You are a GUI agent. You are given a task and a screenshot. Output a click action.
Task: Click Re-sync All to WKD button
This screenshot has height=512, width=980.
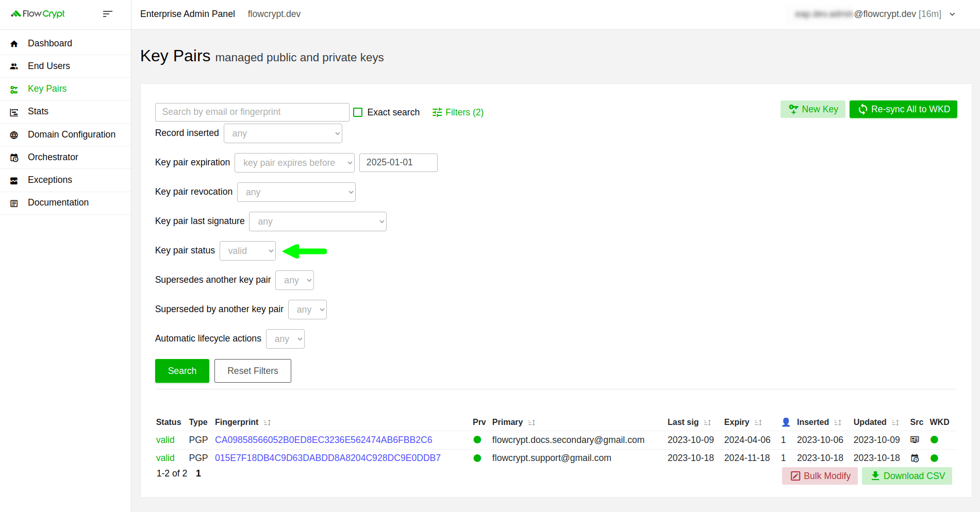point(903,109)
